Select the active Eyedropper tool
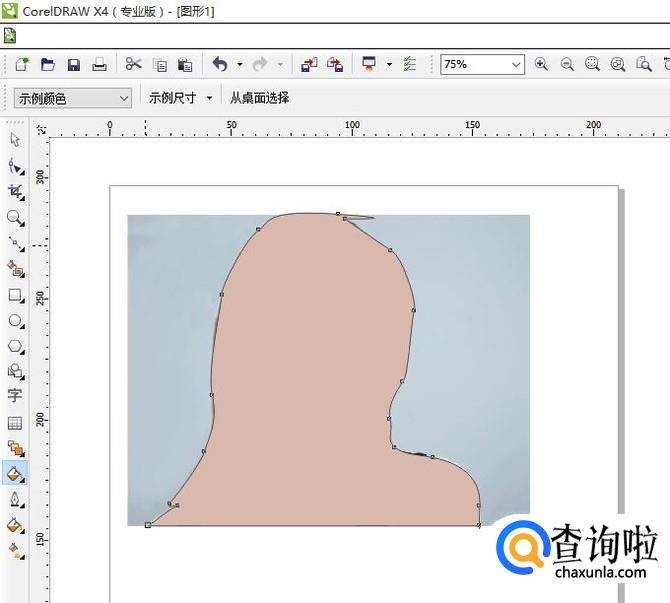Screen dimensions: 670x603 (15, 474)
